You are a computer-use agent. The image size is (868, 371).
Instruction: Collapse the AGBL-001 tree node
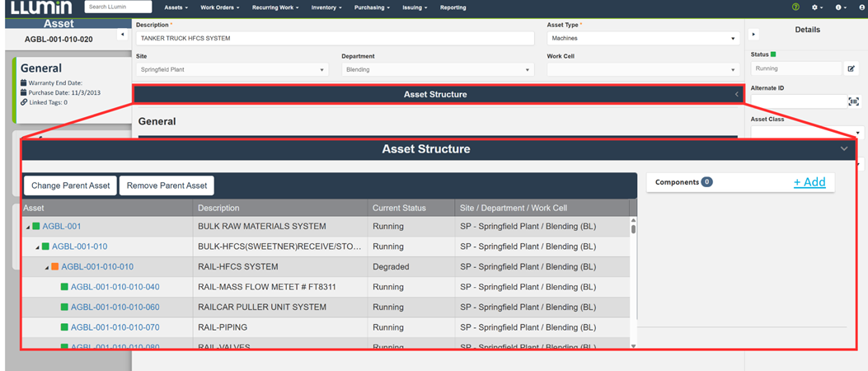point(27,227)
